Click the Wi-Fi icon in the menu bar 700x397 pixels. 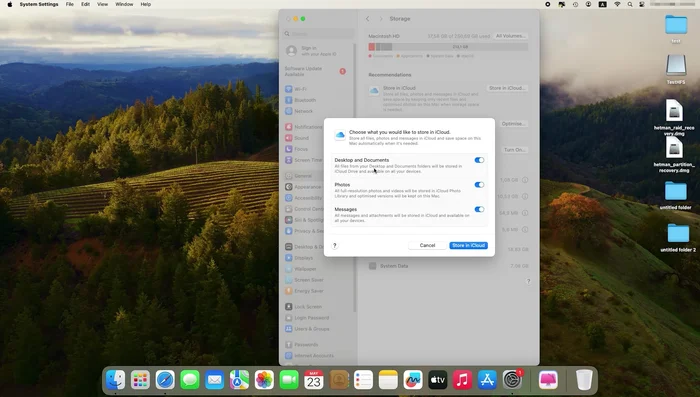point(617,4)
